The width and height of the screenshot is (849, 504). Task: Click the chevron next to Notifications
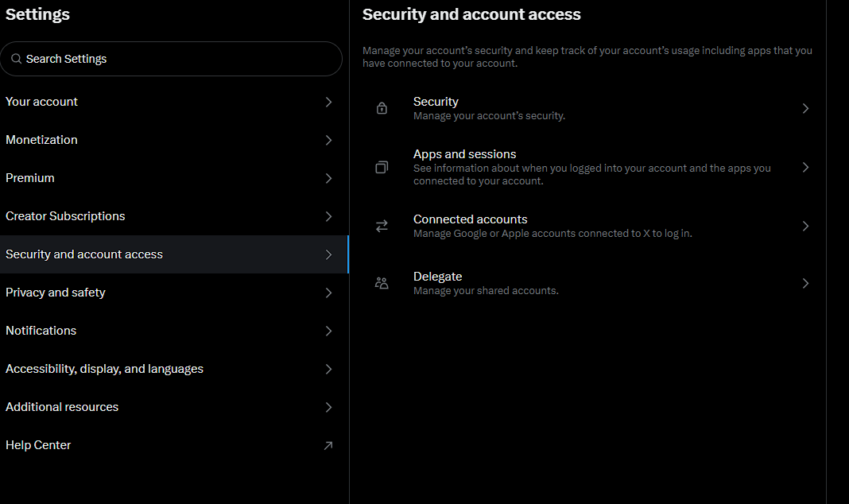pos(328,331)
